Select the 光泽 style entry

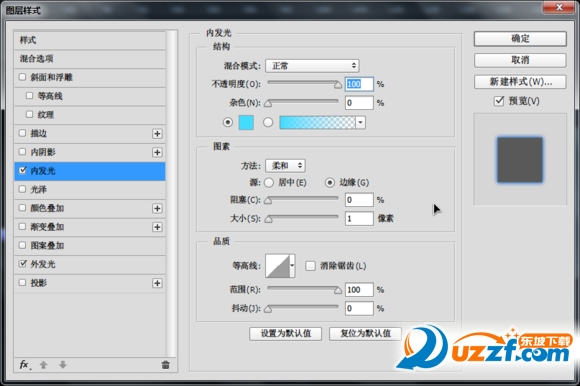90,189
